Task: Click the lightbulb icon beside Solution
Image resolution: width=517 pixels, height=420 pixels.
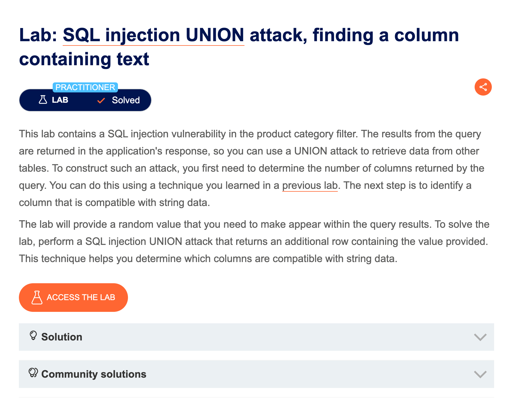Action: [33, 336]
